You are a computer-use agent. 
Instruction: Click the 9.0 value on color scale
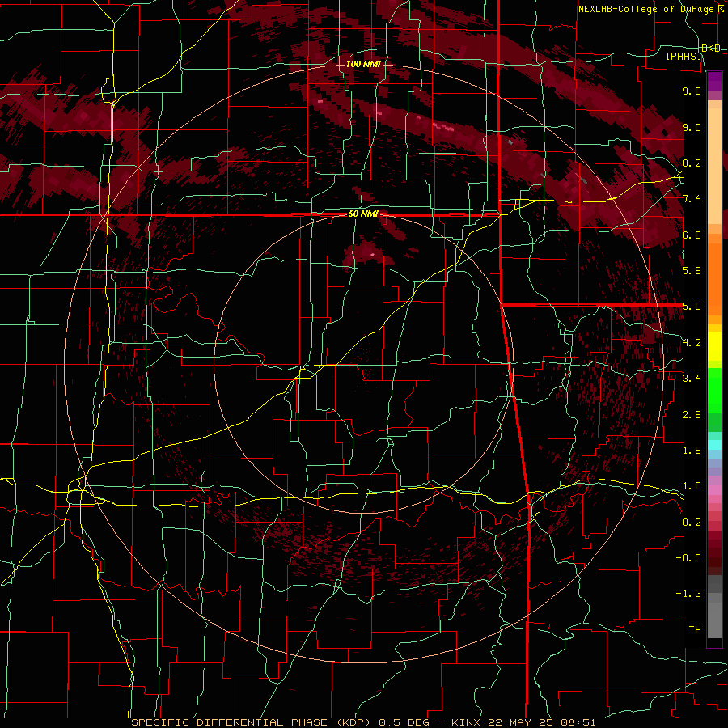click(x=692, y=127)
